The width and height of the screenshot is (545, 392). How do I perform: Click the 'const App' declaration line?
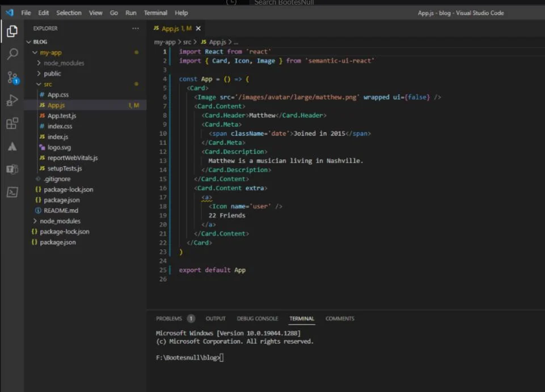[x=214, y=79]
